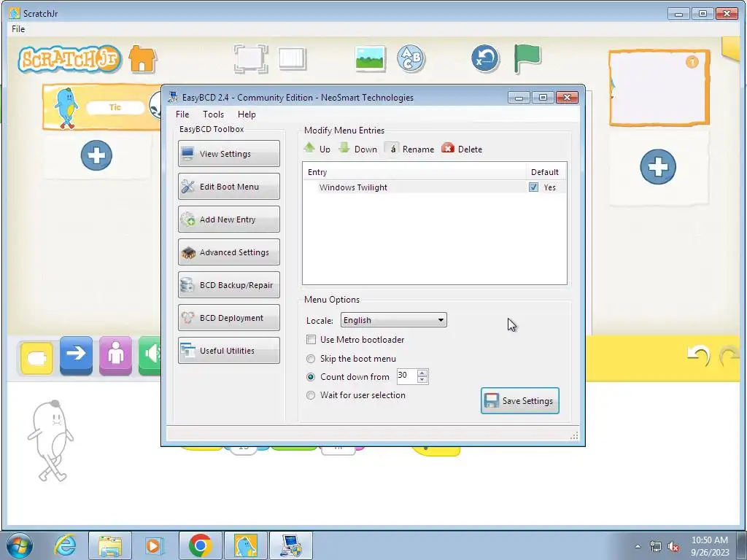Add a new character in ScratchJr
This screenshot has height=560, width=747.
coord(96,155)
